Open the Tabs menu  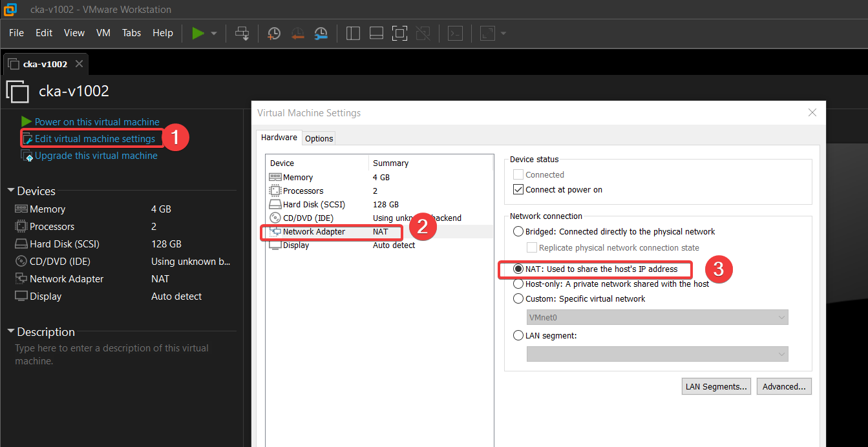click(132, 33)
